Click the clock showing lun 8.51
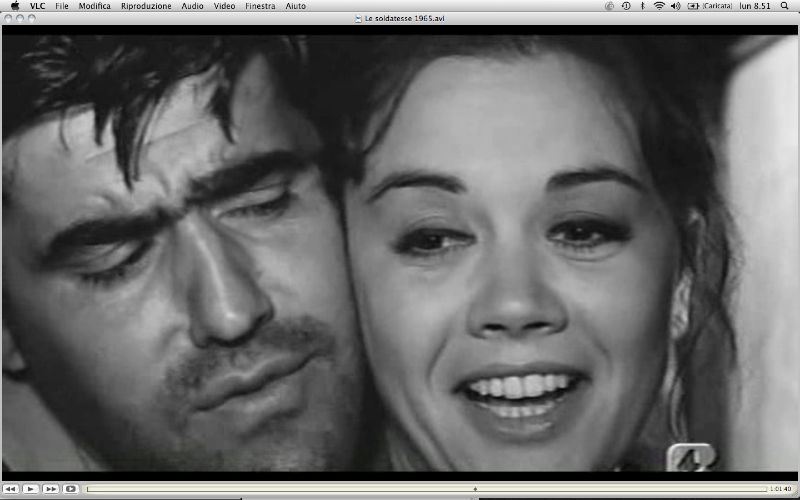800x500 pixels. (x=755, y=6)
